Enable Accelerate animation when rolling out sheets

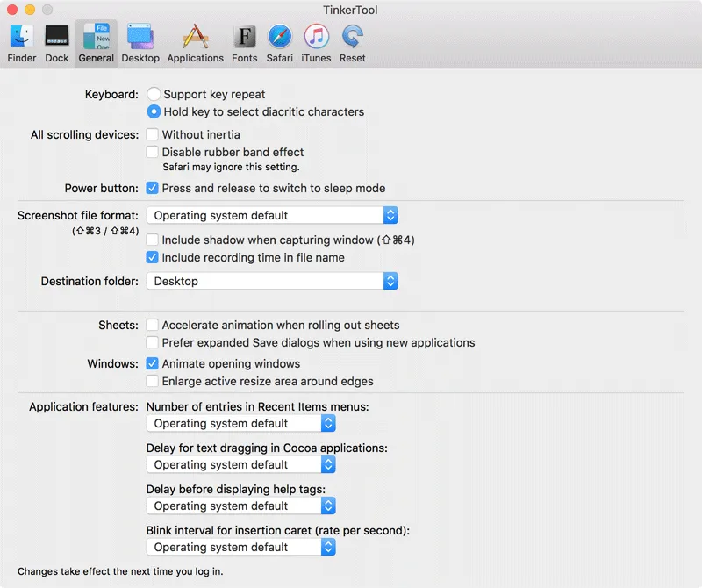tap(152, 325)
